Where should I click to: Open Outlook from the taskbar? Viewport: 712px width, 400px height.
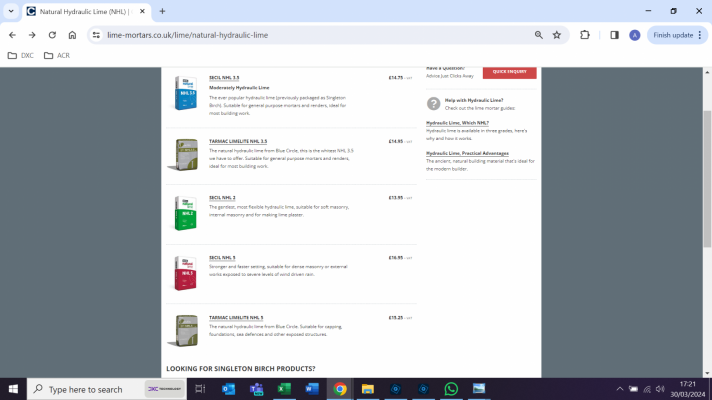[228, 389]
